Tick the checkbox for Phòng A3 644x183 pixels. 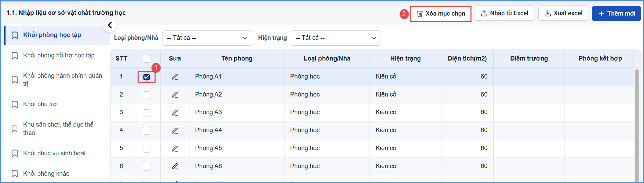(x=147, y=113)
